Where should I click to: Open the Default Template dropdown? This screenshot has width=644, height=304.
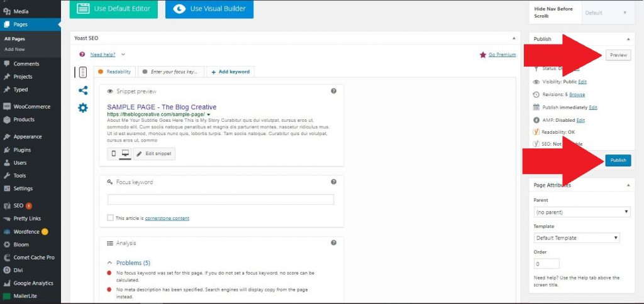[x=577, y=238]
